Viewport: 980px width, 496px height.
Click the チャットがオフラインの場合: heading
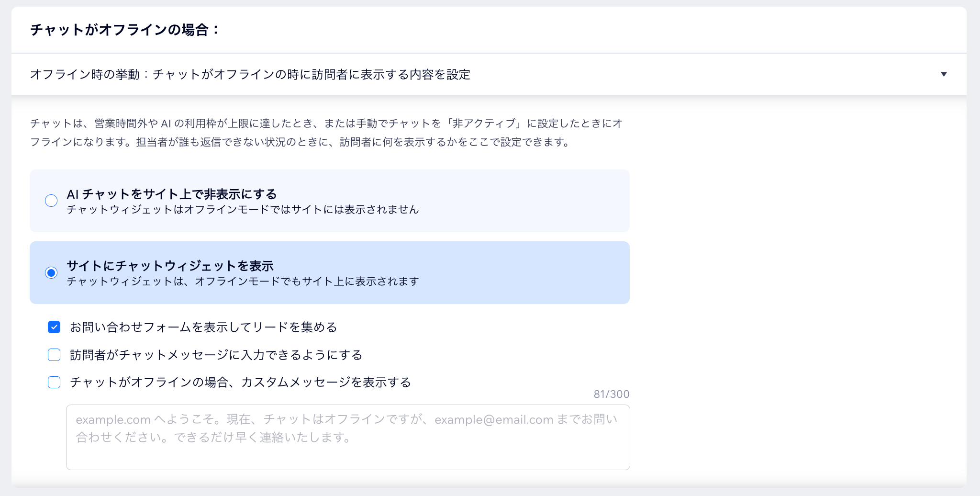pos(124,30)
